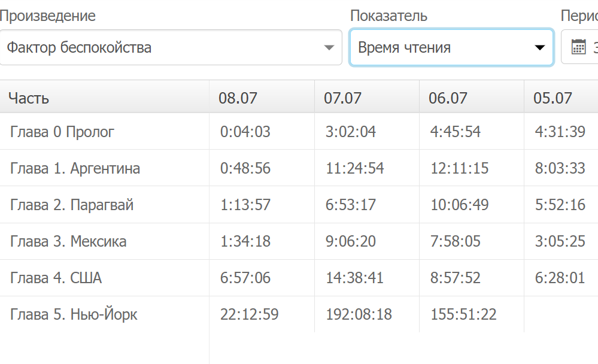Expand the Показатель dropdown arrow
Image resolution: width=598 pixels, height=364 pixels.
[x=540, y=48]
